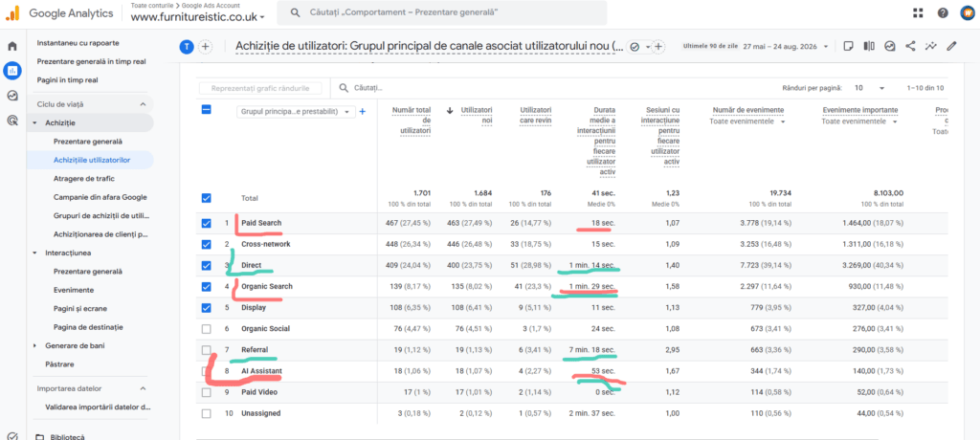Open Campanie din afara Google

coord(100,197)
